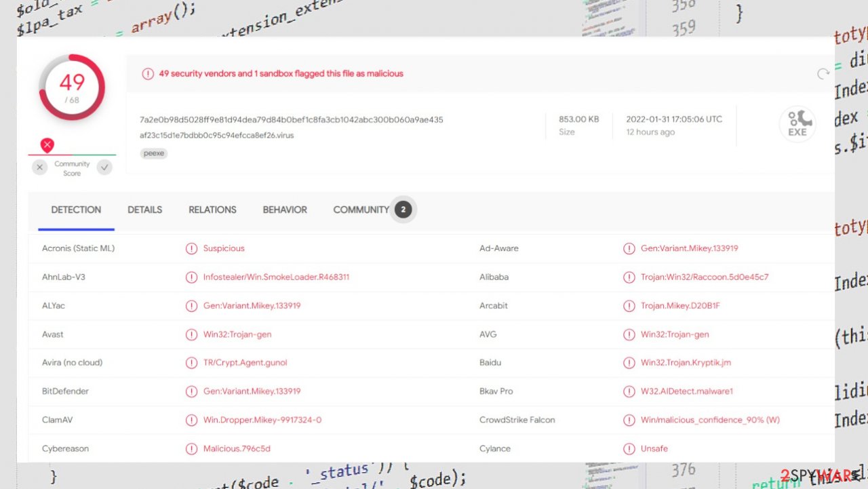Click warning icon for Avast result

point(192,334)
